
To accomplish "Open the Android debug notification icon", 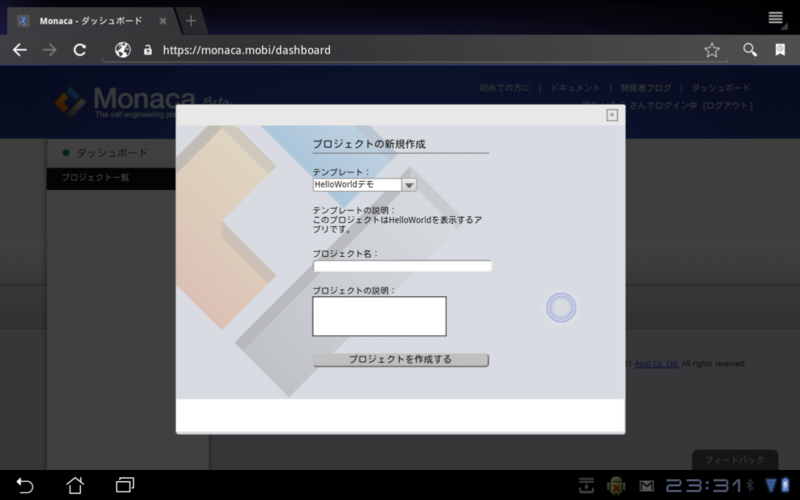I will click(616, 485).
